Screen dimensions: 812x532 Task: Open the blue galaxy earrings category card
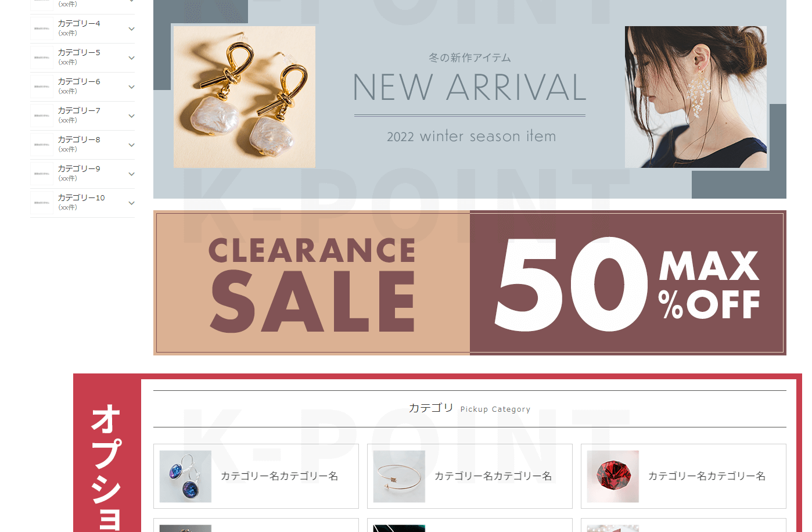(x=256, y=476)
